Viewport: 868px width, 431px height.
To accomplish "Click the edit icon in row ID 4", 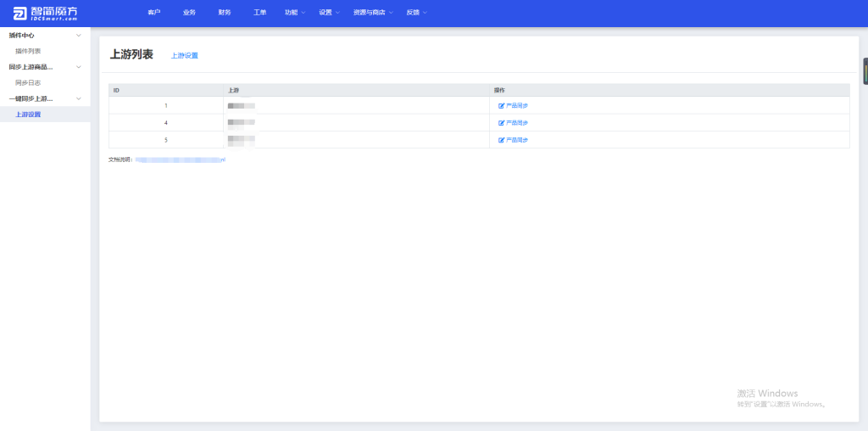I will [x=501, y=123].
